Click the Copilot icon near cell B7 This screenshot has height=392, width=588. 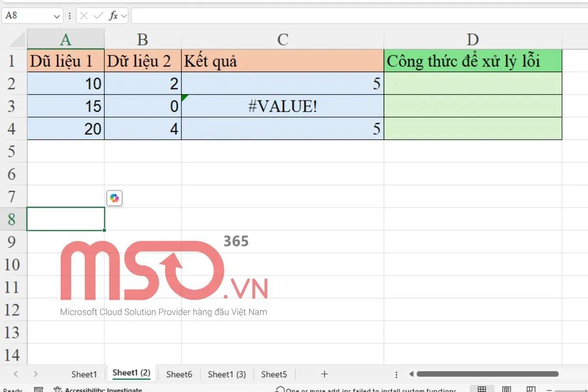(114, 198)
